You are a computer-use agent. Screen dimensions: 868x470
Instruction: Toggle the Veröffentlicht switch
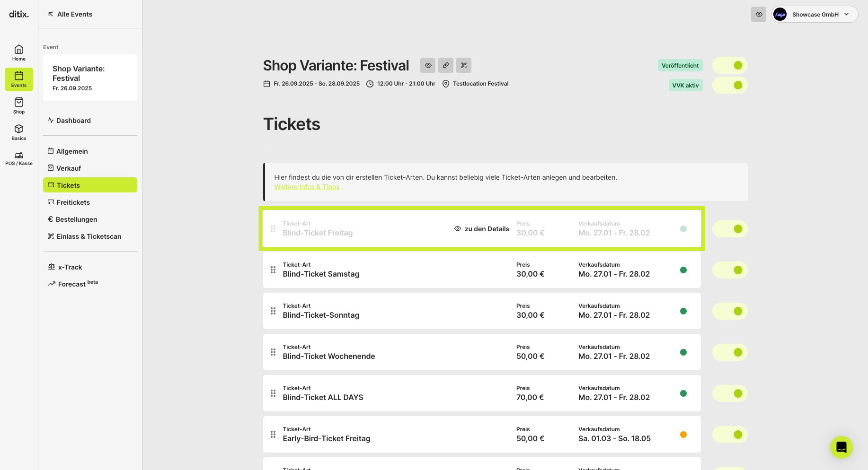point(730,65)
